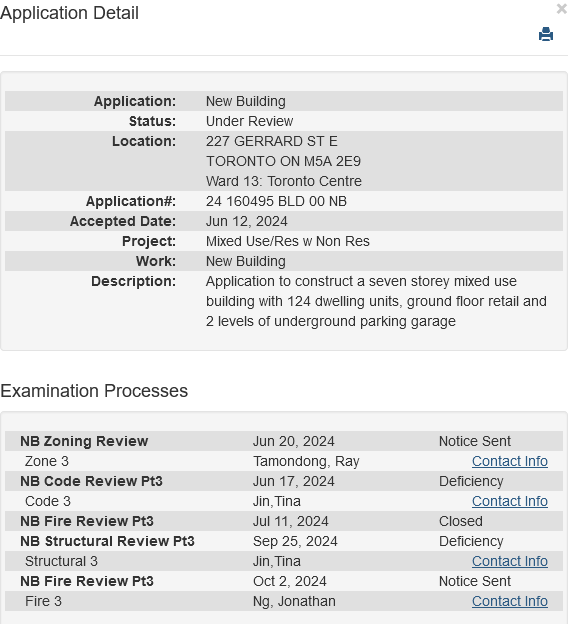
Task: Click the print icon
Action: coord(546,34)
